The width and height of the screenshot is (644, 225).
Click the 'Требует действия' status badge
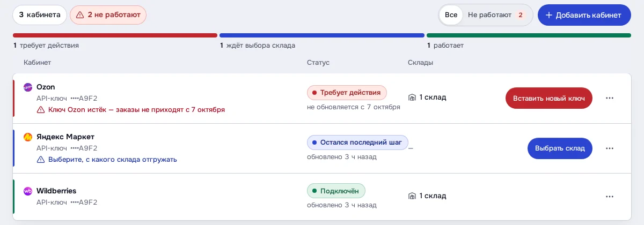pyautogui.click(x=347, y=93)
